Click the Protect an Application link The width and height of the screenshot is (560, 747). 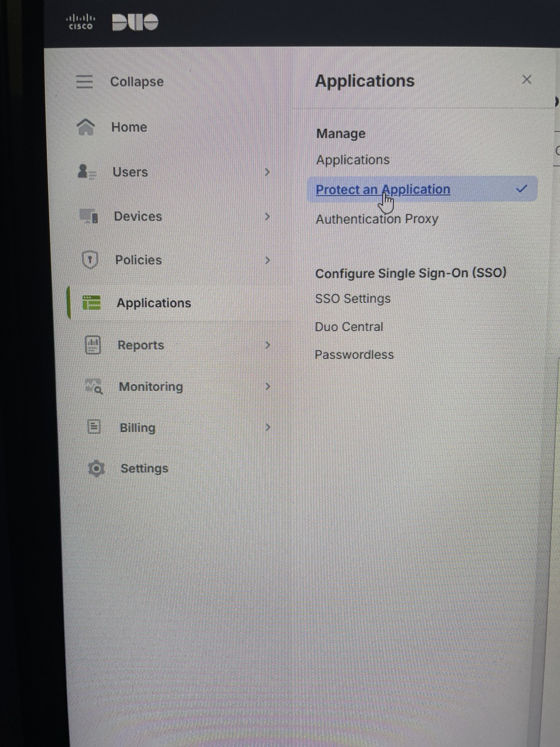click(383, 190)
